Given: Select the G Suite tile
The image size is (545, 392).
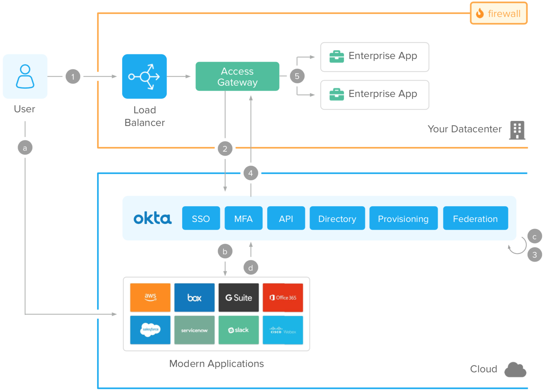Looking at the screenshot, I should coord(238,297).
